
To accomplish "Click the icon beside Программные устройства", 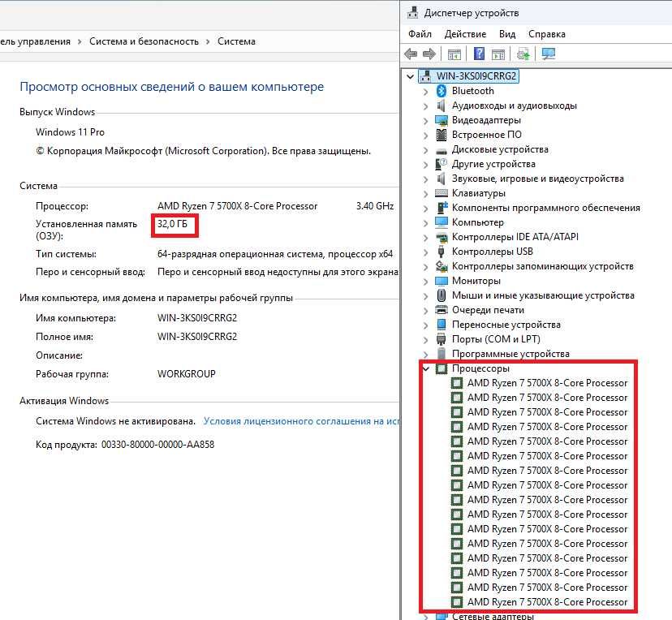I will pos(441,354).
